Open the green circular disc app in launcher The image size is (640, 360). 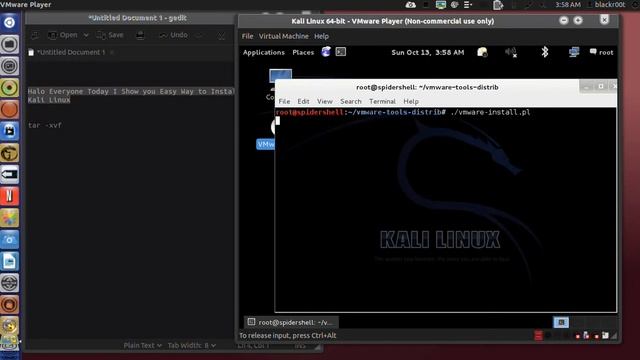9,88
